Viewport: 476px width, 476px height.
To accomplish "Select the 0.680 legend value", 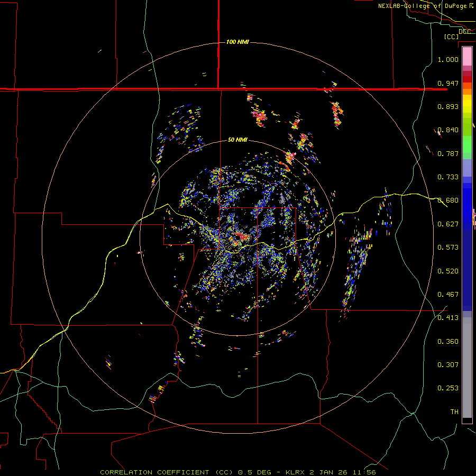I will [448, 200].
